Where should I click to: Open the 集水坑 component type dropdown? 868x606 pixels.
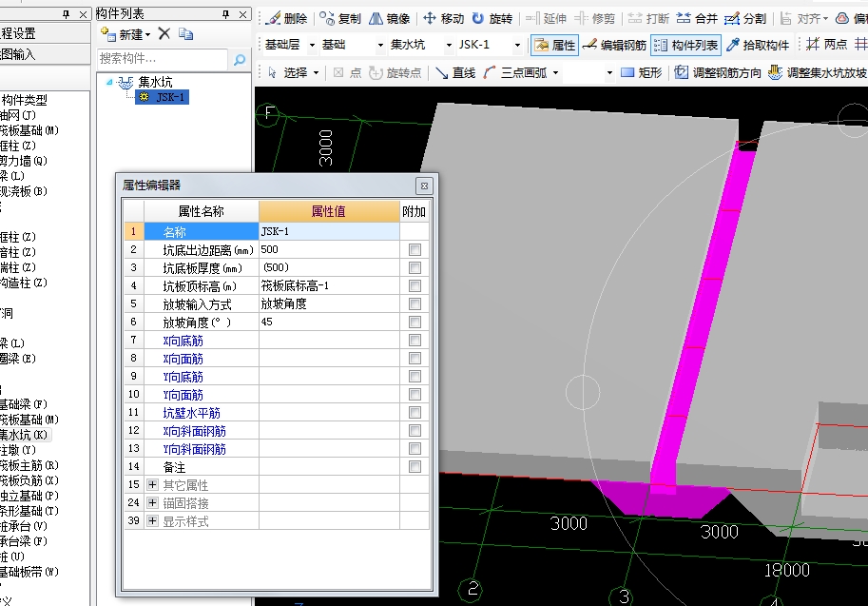[449, 45]
